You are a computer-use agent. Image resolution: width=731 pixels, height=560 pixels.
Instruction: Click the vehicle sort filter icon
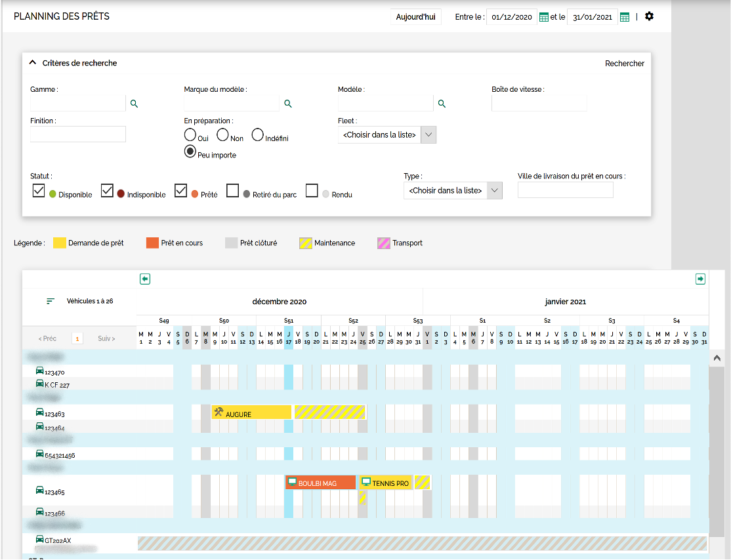click(51, 301)
